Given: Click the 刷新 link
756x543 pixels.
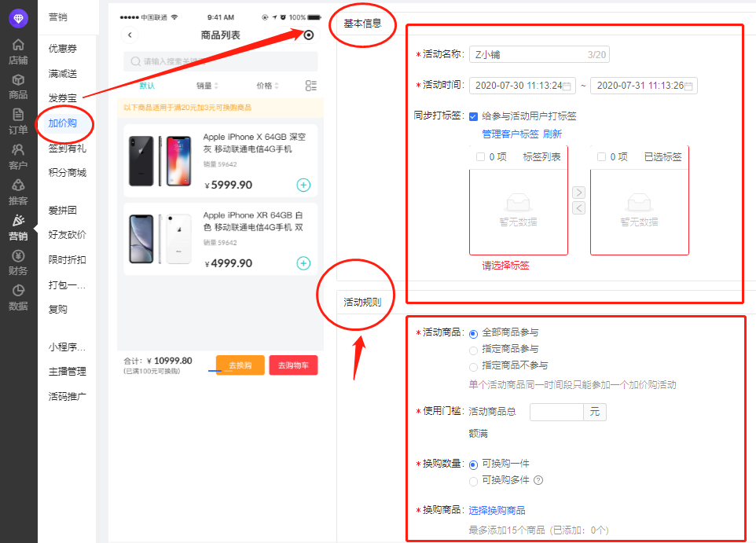Looking at the screenshot, I should point(552,134).
